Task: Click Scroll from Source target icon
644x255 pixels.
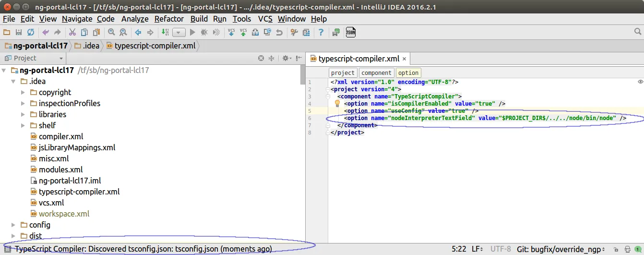Action: pos(261,58)
